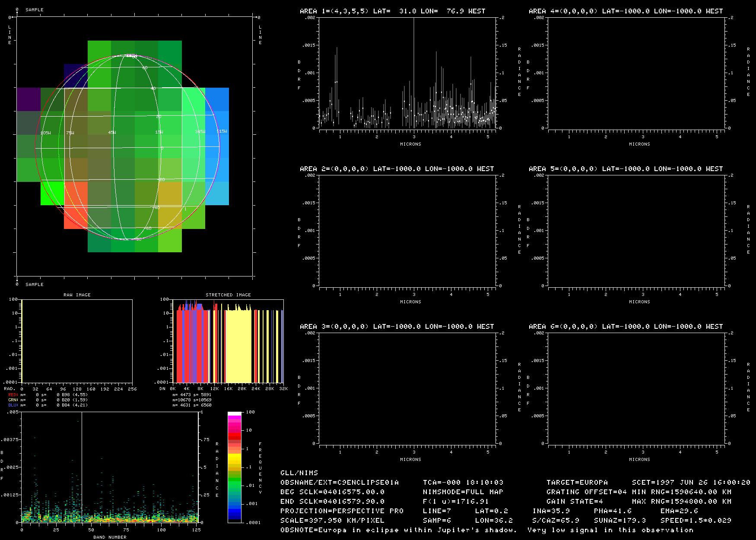Click the tall spike at 3 microns
The height and width of the screenshot is (540, 756).
click(x=414, y=65)
